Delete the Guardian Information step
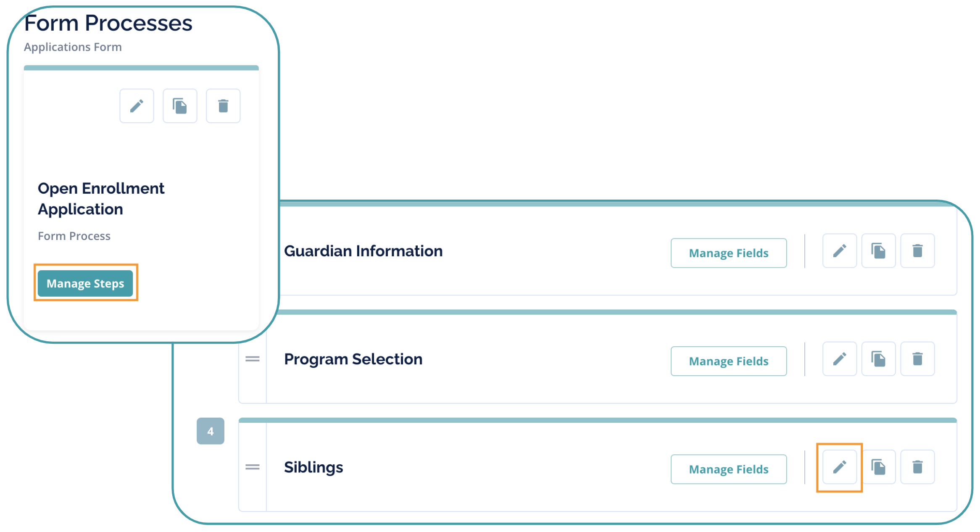 (917, 251)
